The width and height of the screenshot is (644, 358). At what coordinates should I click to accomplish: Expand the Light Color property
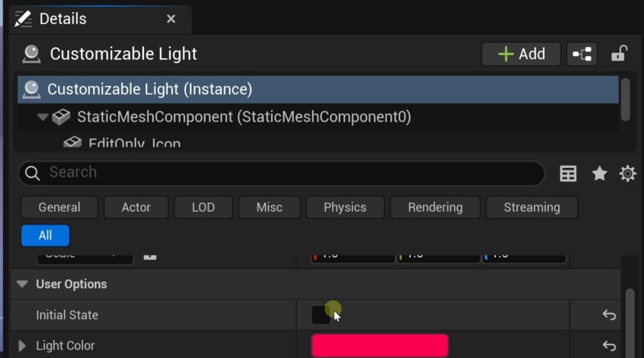(x=23, y=345)
